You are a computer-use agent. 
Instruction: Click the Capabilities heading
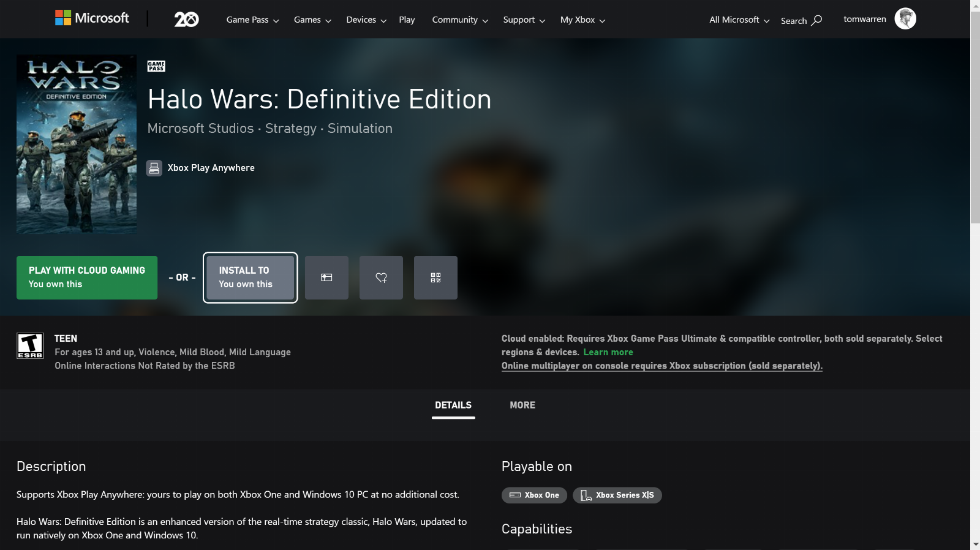[537, 529]
